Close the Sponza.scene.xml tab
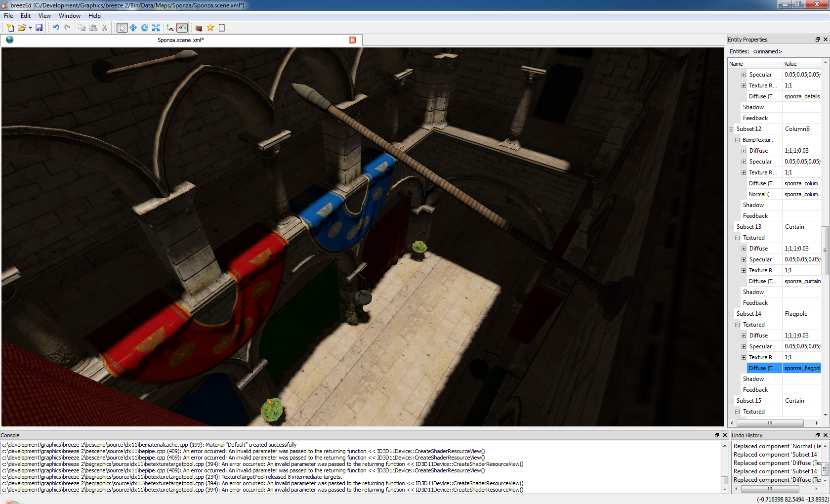This screenshot has height=504, width=830. click(352, 40)
